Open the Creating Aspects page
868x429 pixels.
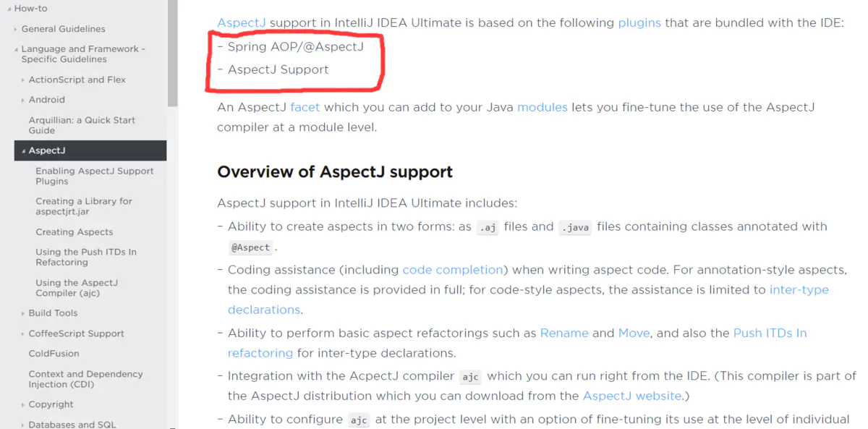click(x=75, y=232)
